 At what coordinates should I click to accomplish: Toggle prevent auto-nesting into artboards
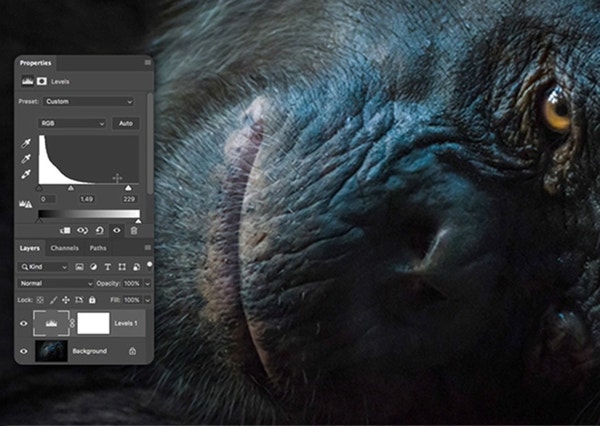pyautogui.click(x=79, y=300)
